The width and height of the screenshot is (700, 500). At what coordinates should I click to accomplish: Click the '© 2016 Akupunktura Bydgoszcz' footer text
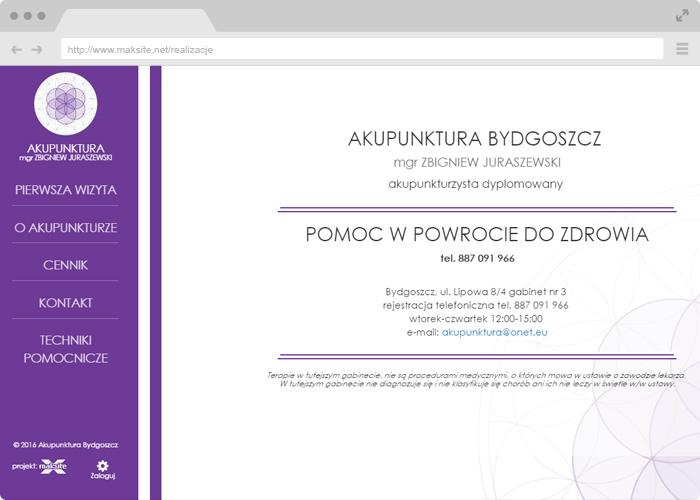pyautogui.click(x=66, y=445)
